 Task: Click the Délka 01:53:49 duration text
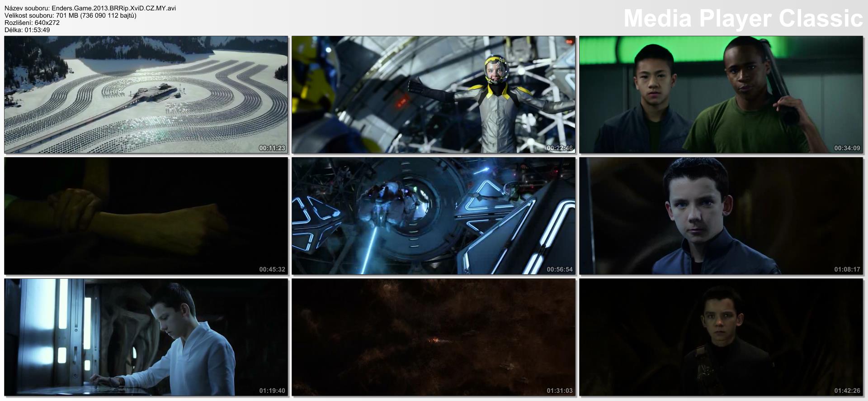tap(27, 30)
